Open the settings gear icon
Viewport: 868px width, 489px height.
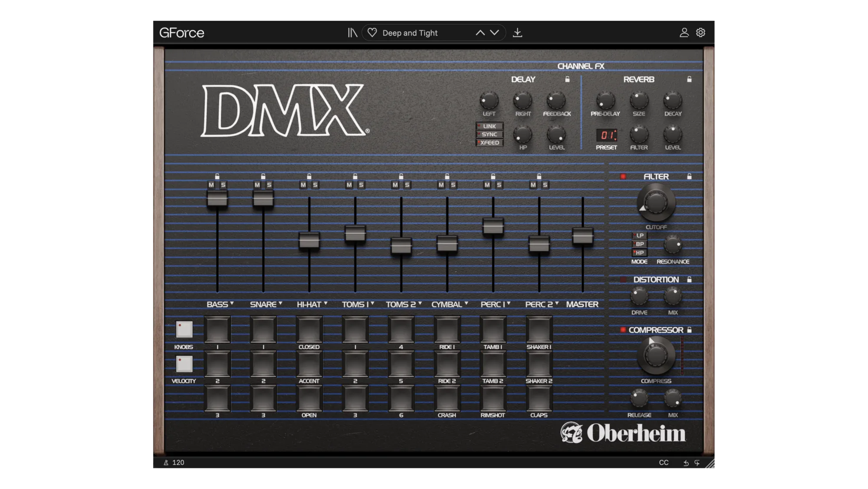[700, 33]
